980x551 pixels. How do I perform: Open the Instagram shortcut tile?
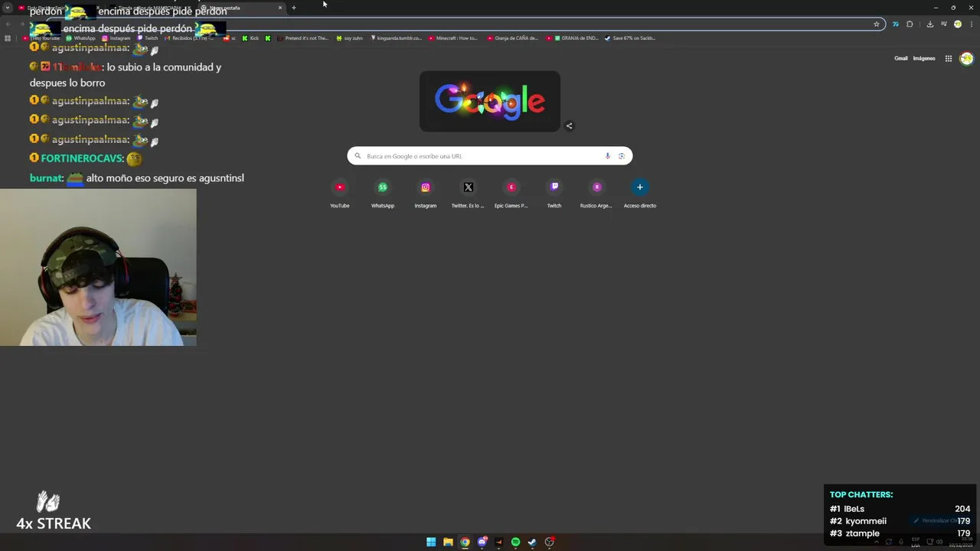pyautogui.click(x=426, y=194)
